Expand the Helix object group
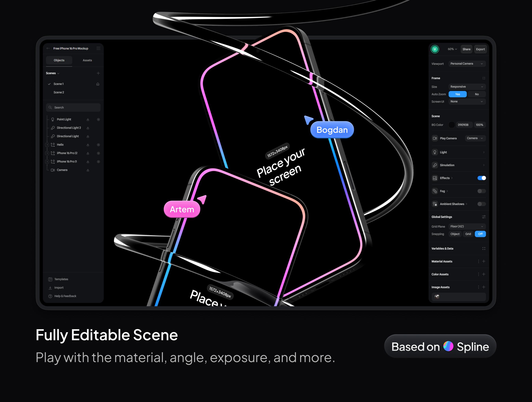This screenshot has height=402, width=532. (x=47, y=145)
